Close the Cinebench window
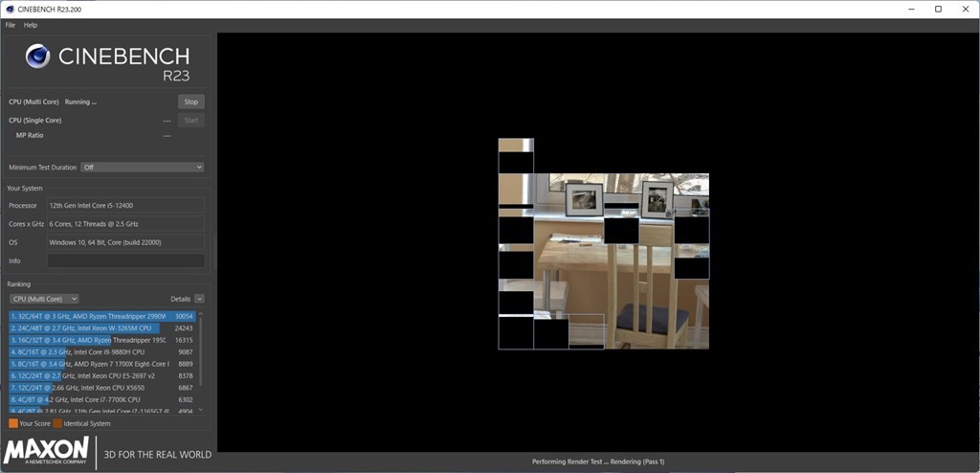This screenshot has height=473, width=980. [x=967, y=9]
